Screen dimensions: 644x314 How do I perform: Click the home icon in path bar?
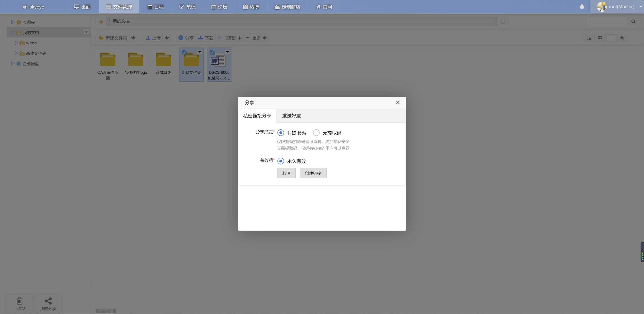pos(101,22)
